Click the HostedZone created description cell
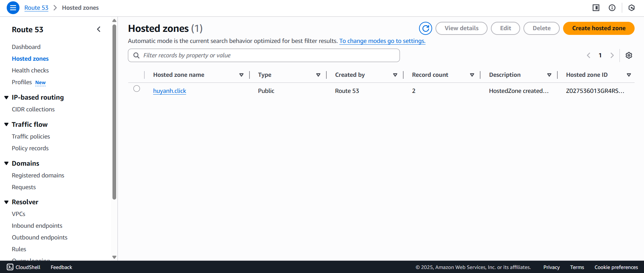Image resolution: width=644 pixels, height=273 pixels. (x=519, y=91)
